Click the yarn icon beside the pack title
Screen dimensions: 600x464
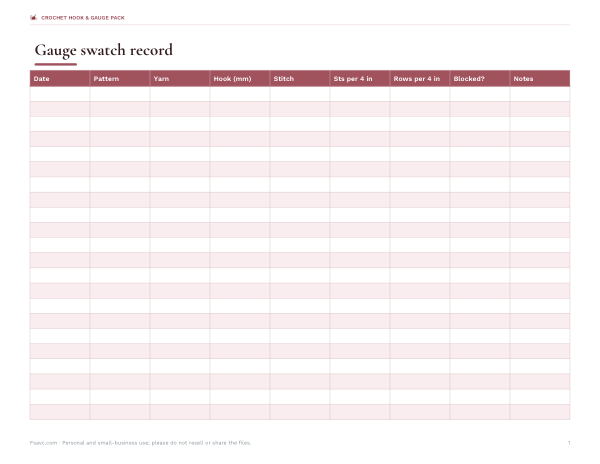(x=33, y=18)
